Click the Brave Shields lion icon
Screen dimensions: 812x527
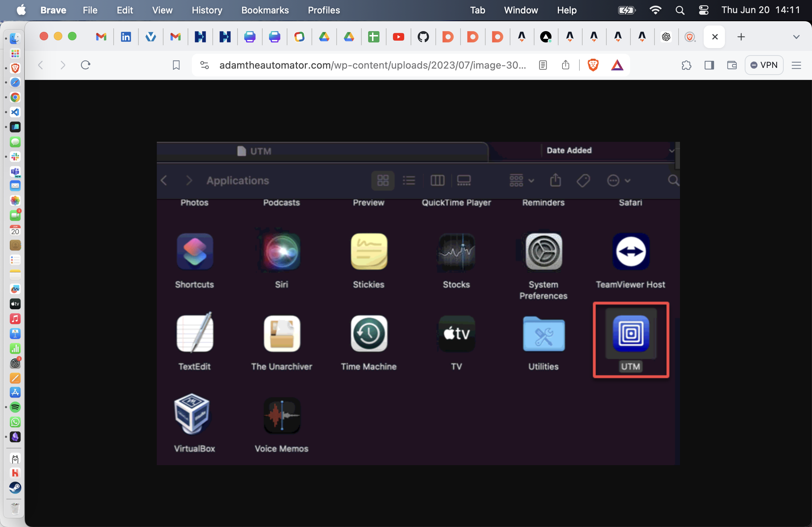click(x=593, y=65)
